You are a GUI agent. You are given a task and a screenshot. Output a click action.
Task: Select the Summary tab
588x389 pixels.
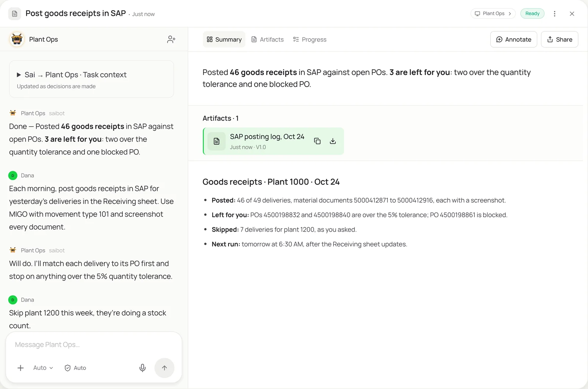click(x=224, y=39)
